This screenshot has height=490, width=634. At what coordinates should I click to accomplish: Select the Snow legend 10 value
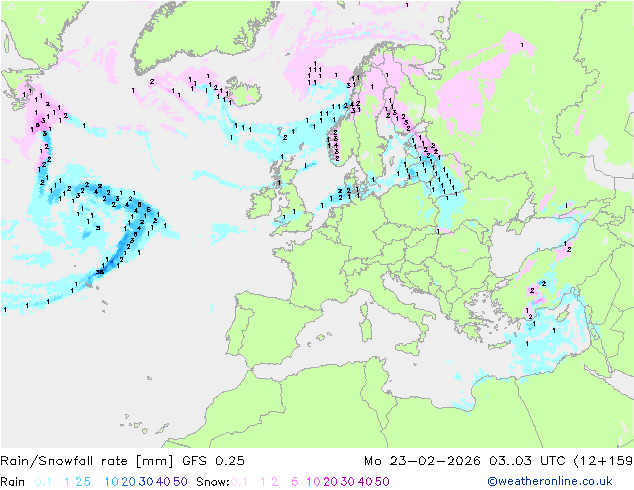(313, 482)
